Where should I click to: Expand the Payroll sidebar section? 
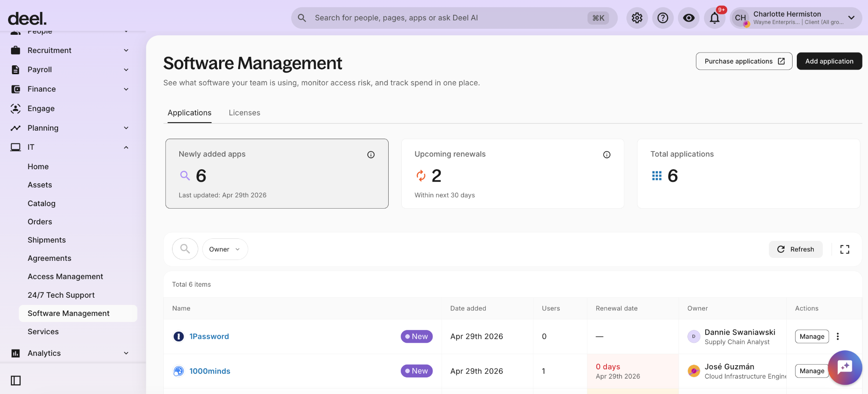pos(126,70)
